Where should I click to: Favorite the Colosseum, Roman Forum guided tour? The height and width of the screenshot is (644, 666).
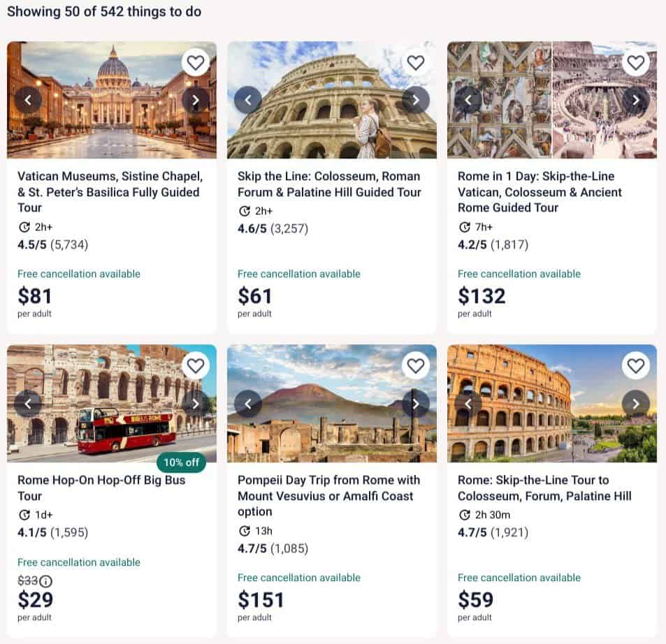(x=415, y=63)
